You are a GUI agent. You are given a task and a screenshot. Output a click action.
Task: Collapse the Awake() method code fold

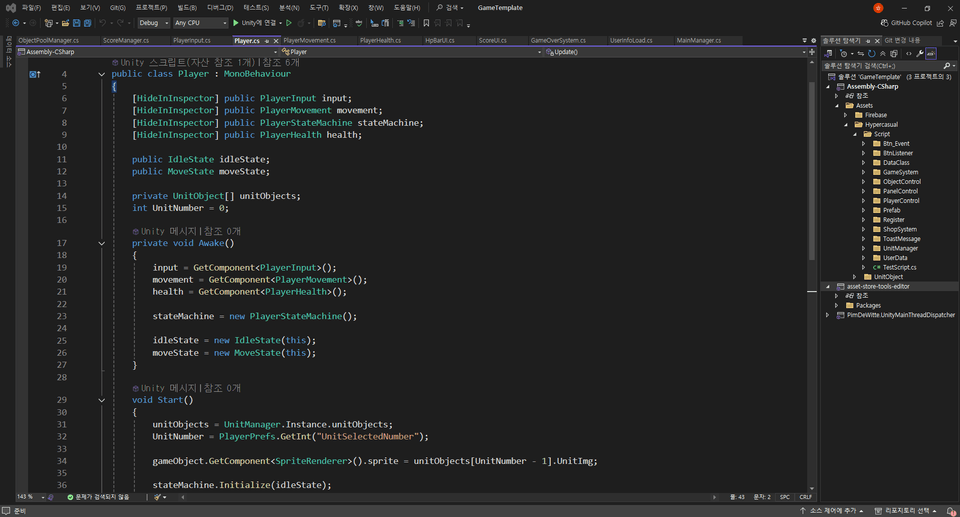pyautogui.click(x=102, y=243)
